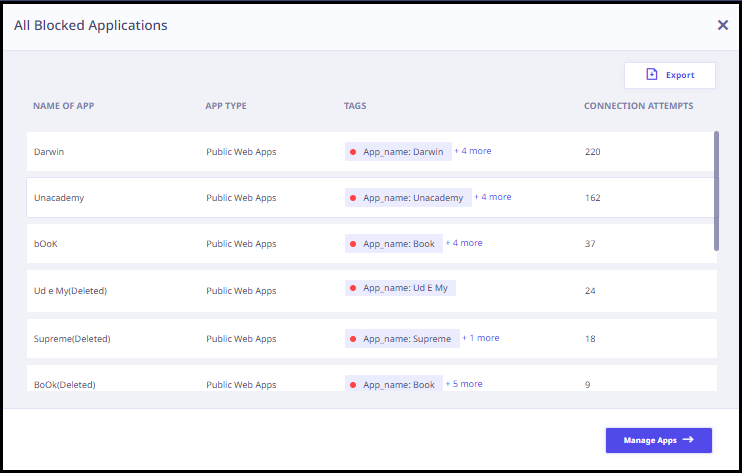Viewport: 742px width, 473px height.
Task: Select the 'BoOk(Deleted)' app name
Action: click(x=64, y=385)
